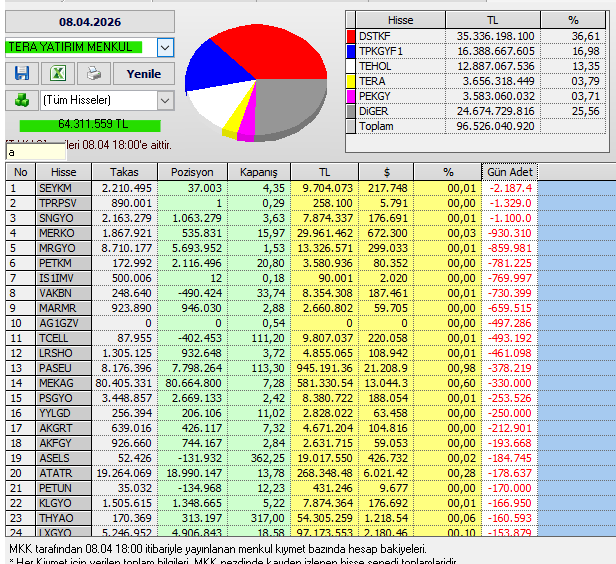This screenshot has width=616, height=564.
Task: Select the VAKBN stock cell
Action: pyautogui.click(x=64, y=293)
